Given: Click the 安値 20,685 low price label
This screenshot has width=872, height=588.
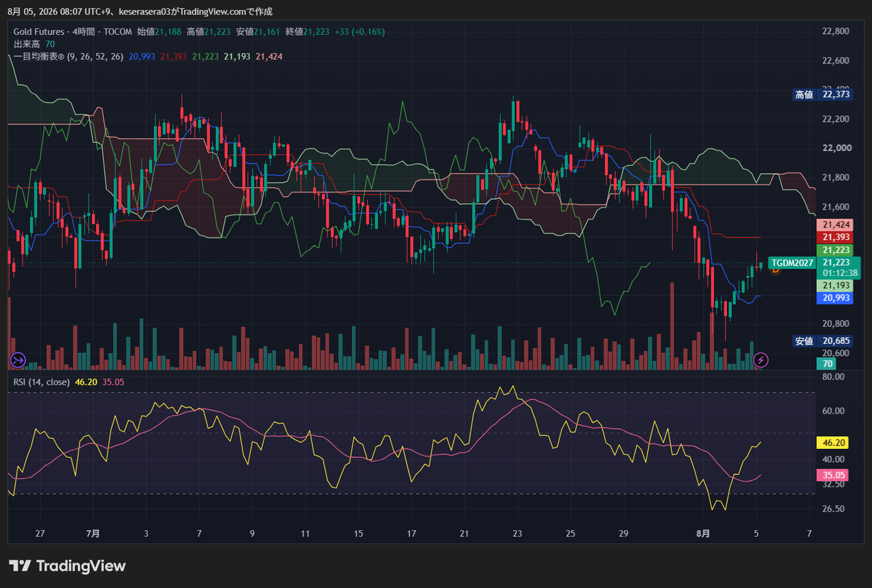Looking at the screenshot, I should [x=823, y=341].
